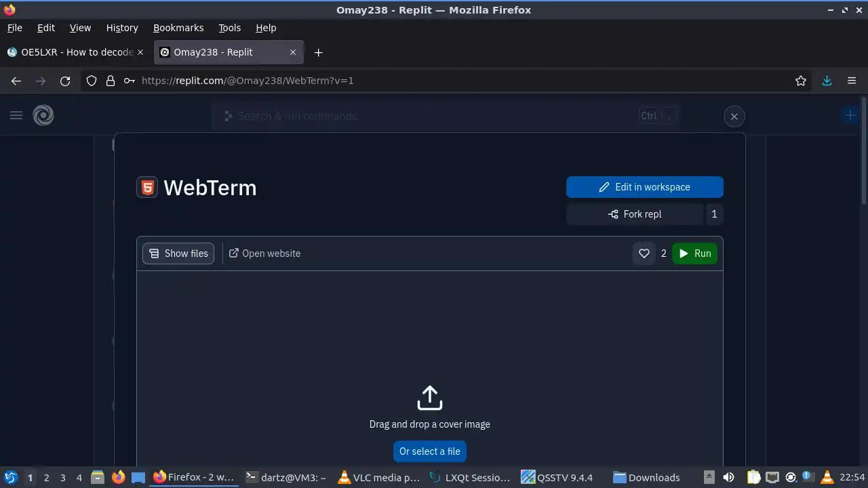Click the tracking protection shield icon
The image size is (868, 488).
[x=92, y=81]
